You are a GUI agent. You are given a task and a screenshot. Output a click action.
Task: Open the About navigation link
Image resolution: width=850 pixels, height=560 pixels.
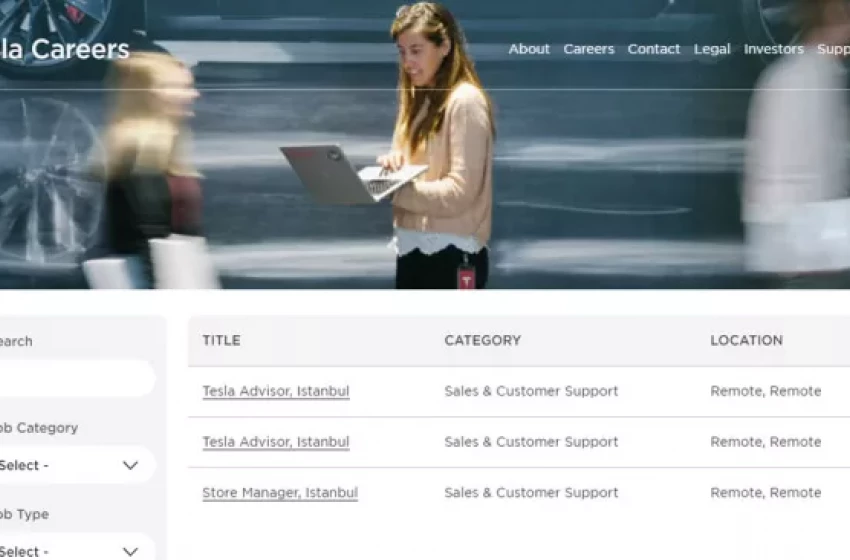(x=529, y=49)
